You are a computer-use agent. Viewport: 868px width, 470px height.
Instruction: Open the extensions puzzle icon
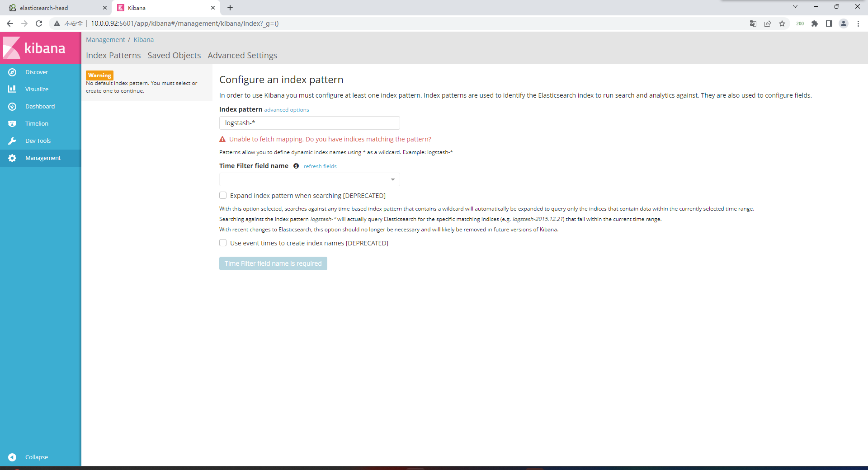coord(815,23)
